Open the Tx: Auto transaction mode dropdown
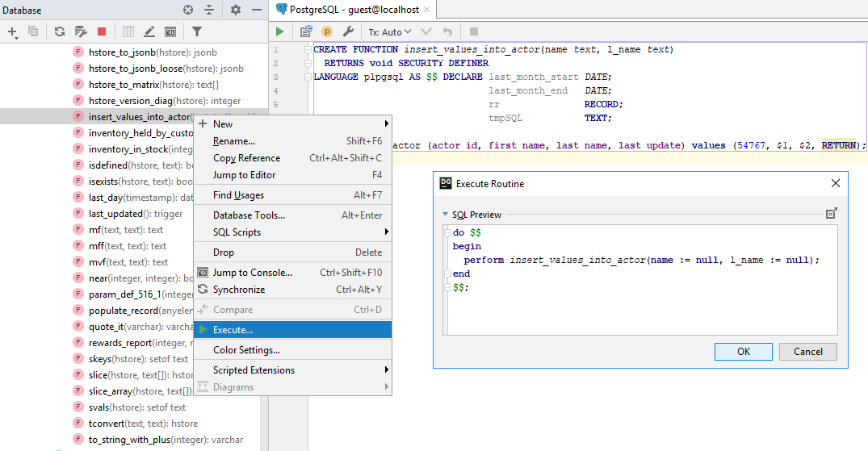The image size is (868, 451). 390,32
